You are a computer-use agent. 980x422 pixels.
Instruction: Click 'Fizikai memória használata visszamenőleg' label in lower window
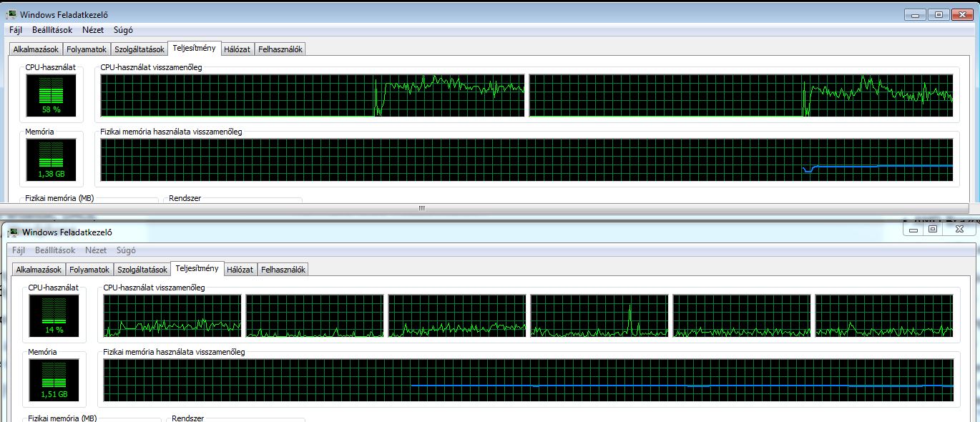174,352
